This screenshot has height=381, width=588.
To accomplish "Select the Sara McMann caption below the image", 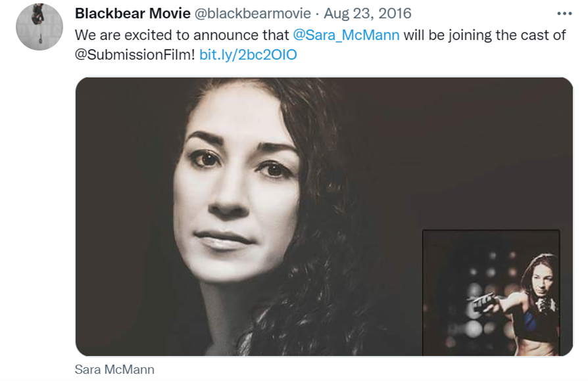I will point(114,369).
